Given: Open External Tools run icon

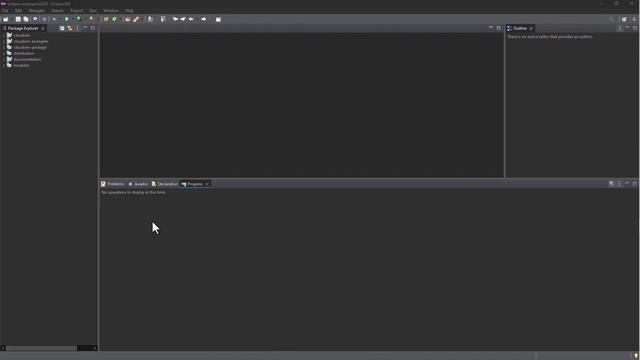Looking at the screenshot, I should [x=91, y=19].
